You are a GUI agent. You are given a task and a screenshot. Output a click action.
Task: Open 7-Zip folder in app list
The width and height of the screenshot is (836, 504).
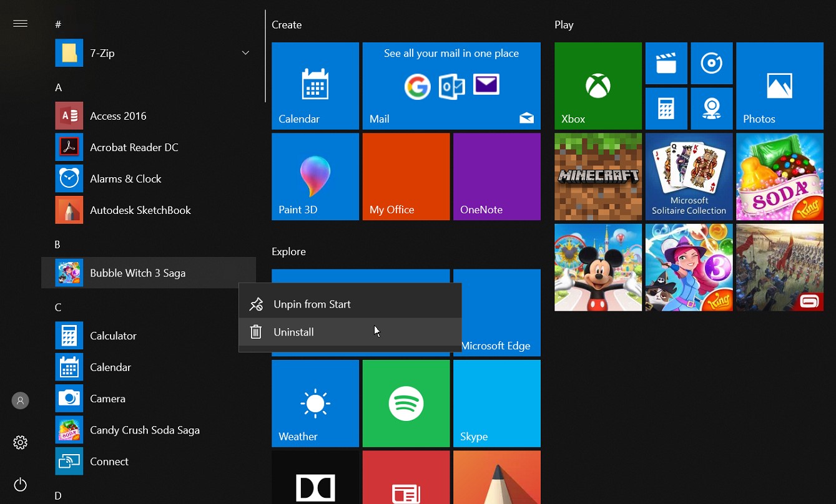click(149, 53)
